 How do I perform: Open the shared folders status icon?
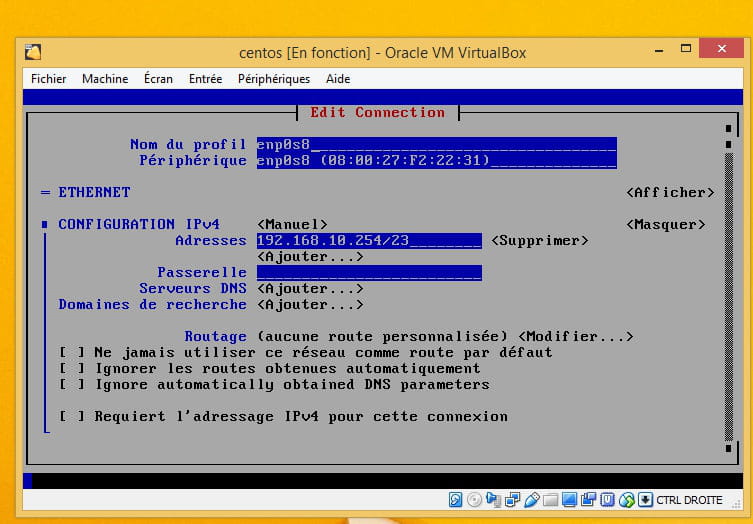[550, 500]
